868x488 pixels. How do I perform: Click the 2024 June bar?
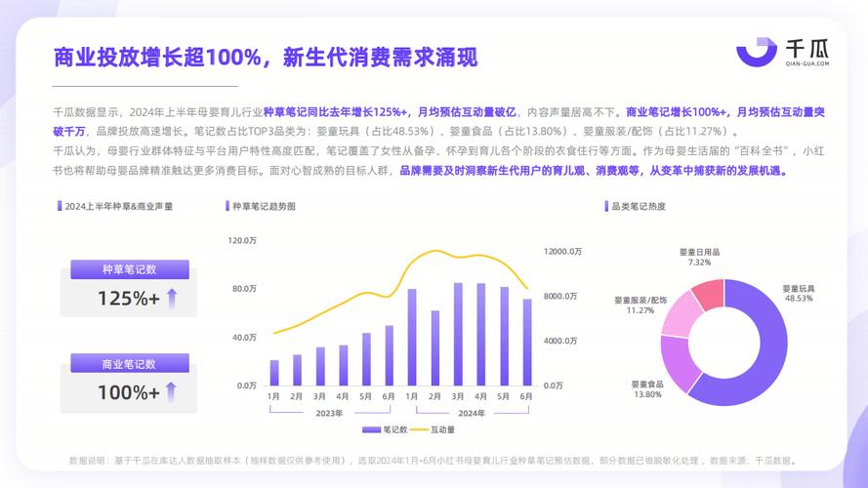pos(527,343)
